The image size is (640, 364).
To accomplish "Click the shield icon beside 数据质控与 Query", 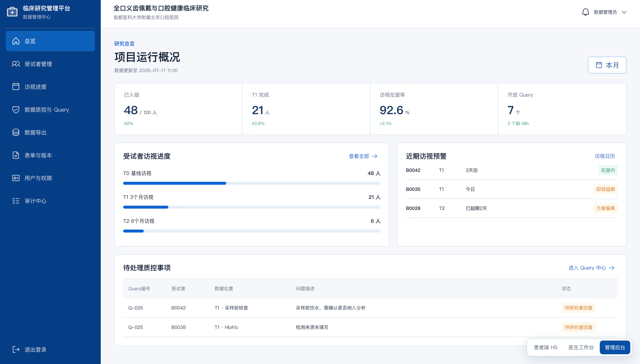I will [x=16, y=109].
